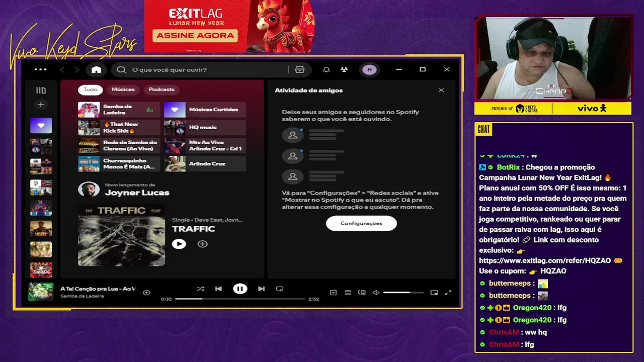
Task: Open the TRAFFIC title link
Action: coord(193,229)
